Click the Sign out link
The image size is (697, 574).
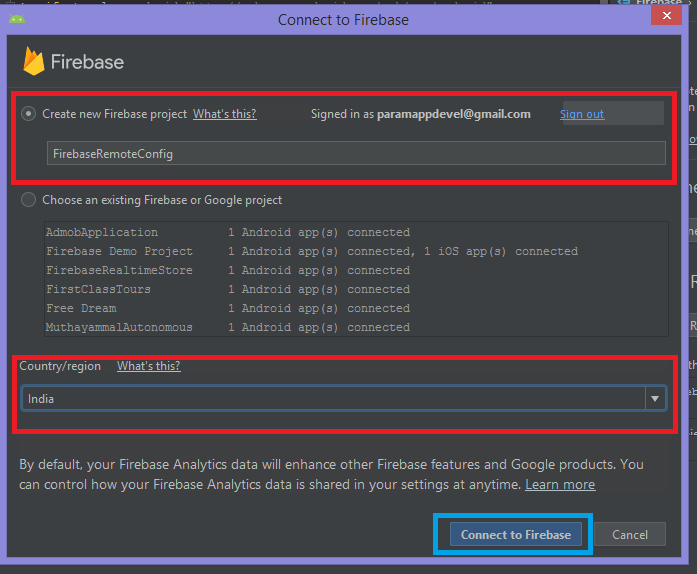tap(582, 114)
